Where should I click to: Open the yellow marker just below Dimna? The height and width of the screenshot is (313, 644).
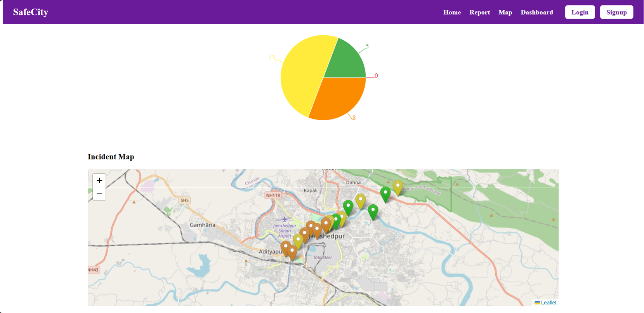coord(361,202)
